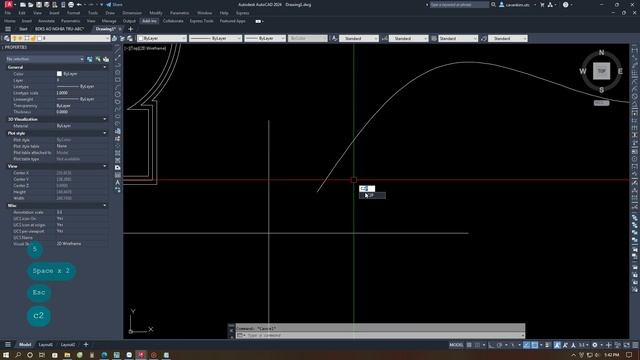Click the search magnifier icon in the title bar
The width and height of the screenshot is (640, 360).
493,4
